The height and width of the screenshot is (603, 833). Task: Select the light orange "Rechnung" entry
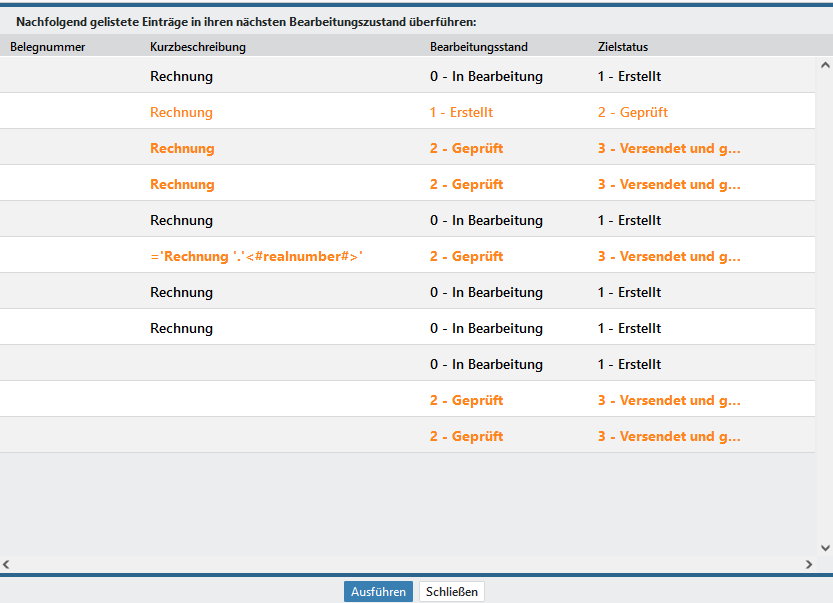[x=181, y=113]
